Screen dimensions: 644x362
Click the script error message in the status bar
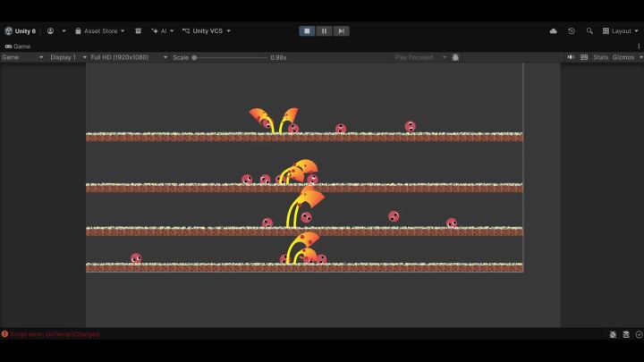[55, 334]
